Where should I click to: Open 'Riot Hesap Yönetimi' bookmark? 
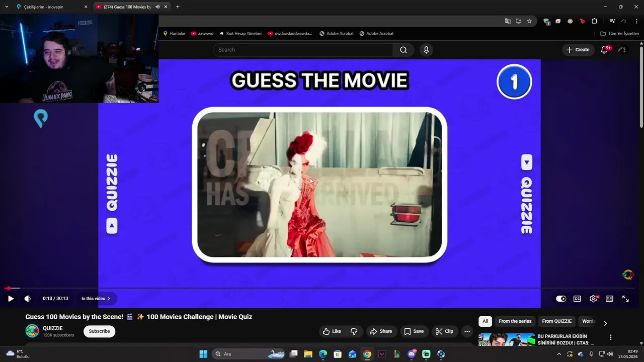tap(240, 34)
